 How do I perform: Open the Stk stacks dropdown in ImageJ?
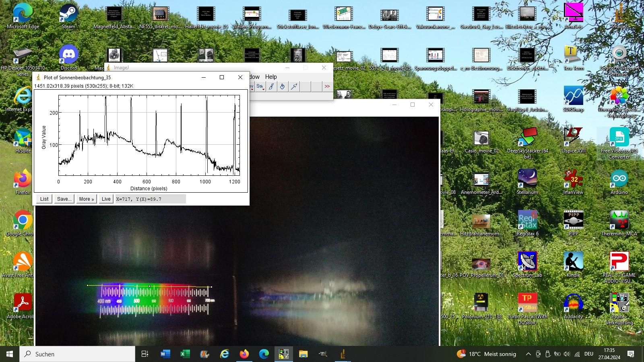(x=260, y=86)
